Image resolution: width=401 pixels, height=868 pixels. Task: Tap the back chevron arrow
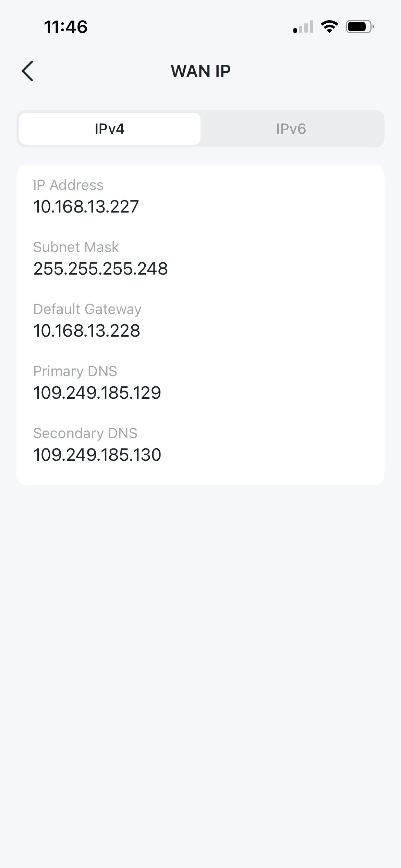coord(27,71)
